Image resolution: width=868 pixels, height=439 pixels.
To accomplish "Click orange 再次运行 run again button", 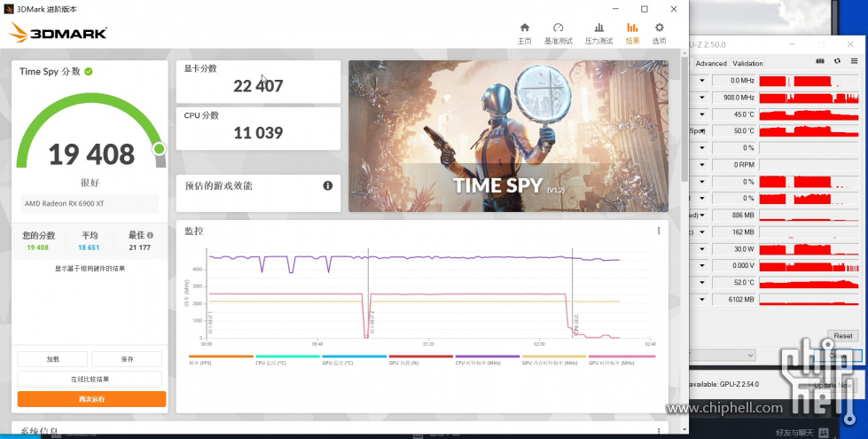I will (91, 399).
